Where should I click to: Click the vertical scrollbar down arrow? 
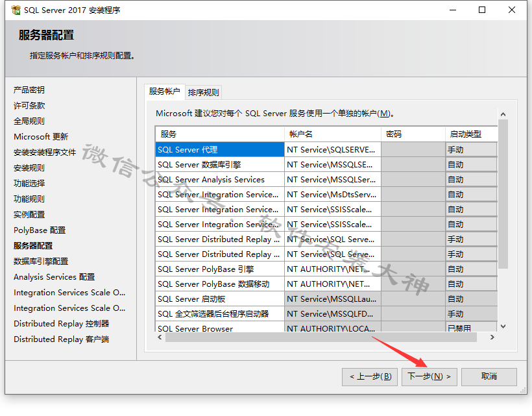[503, 326]
